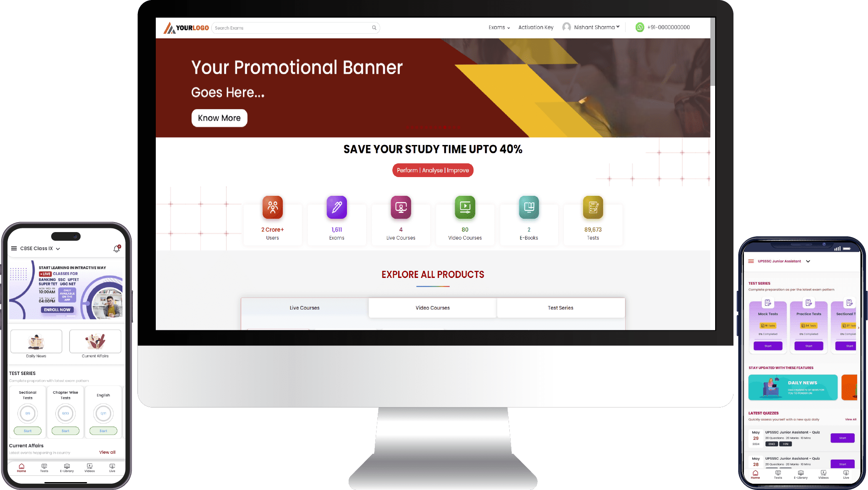Select the Test Series tab
This screenshot has width=868, height=490.
tap(560, 307)
